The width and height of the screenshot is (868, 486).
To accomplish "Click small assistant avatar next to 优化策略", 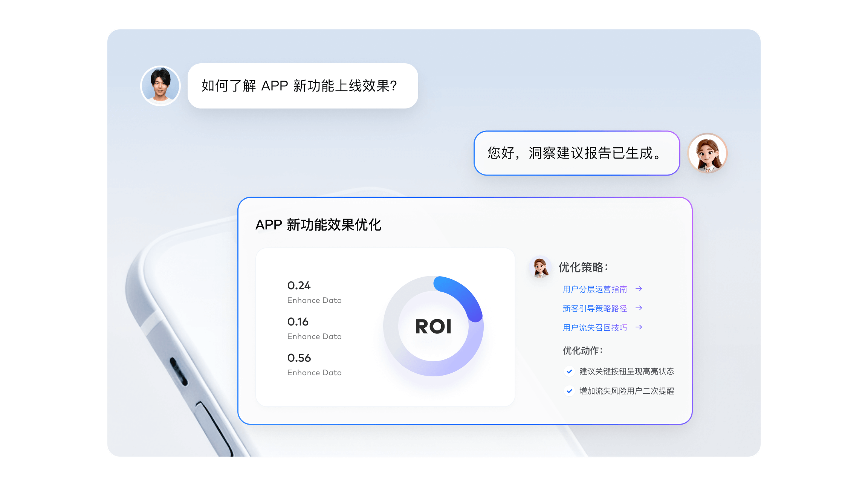I will 540,267.
